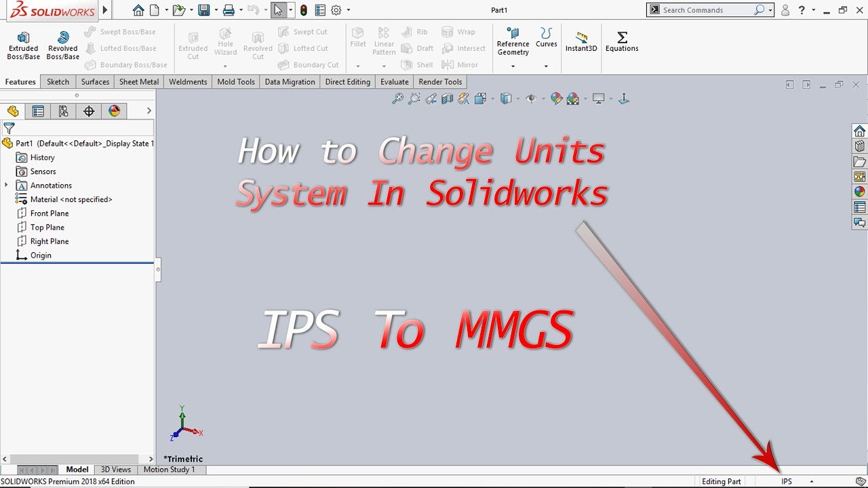Expand the manager tabs chevron
Viewport: 868px width, 488px height.
click(x=149, y=111)
